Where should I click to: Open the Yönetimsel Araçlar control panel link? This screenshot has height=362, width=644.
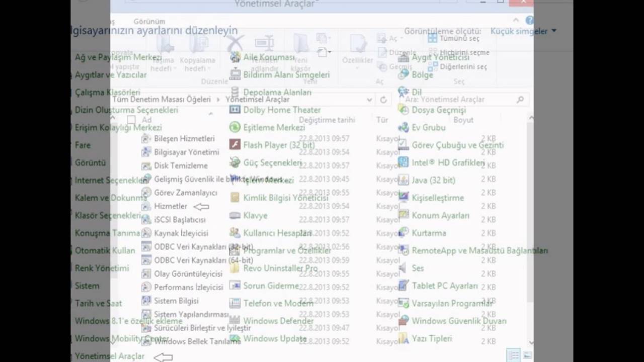(x=110, y=356)
